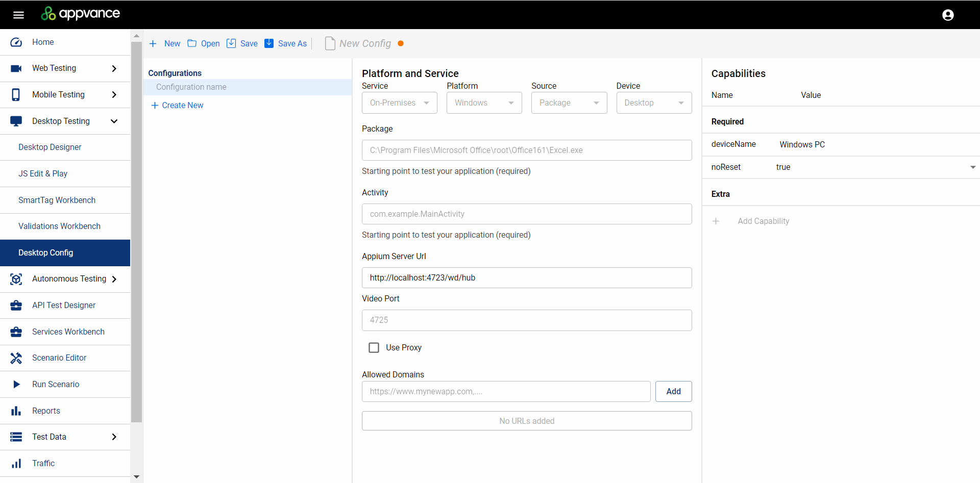
Task: Click the Run Scenario play icon
Action: point(16,385)
